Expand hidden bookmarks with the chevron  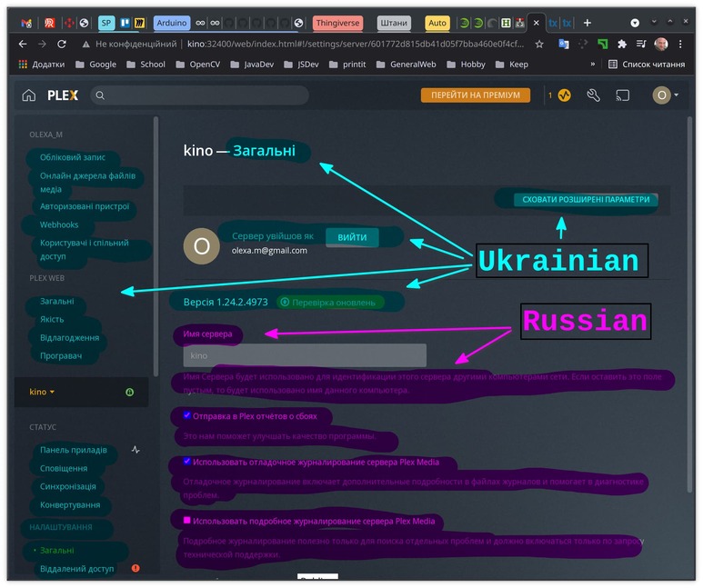(x=593, y=65)
